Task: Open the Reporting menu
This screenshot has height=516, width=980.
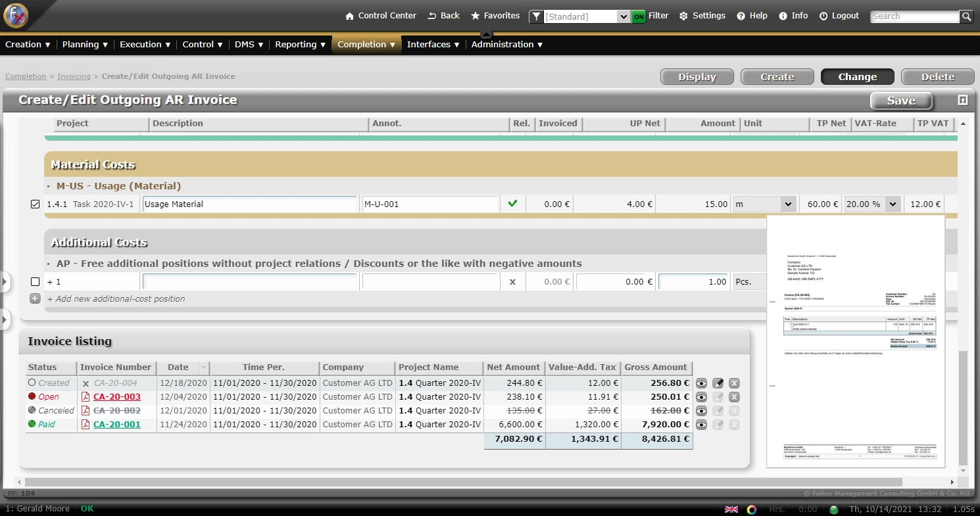Action: [300, 45]
